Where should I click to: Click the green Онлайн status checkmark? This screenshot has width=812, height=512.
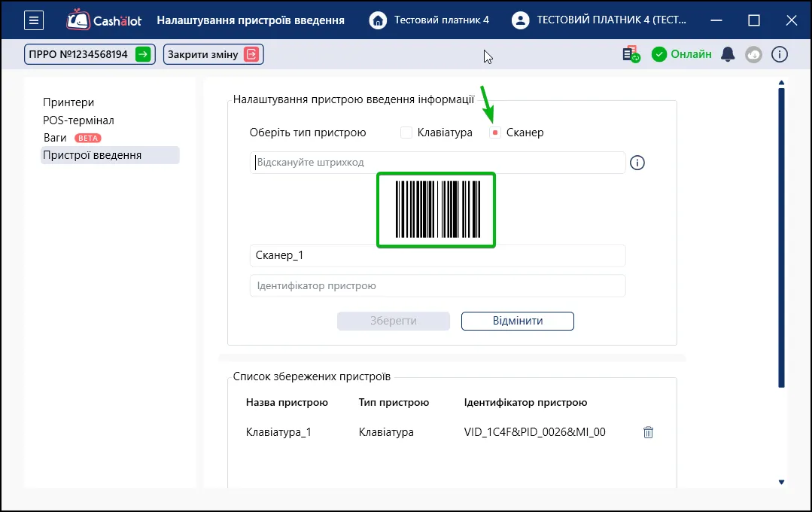659,54
